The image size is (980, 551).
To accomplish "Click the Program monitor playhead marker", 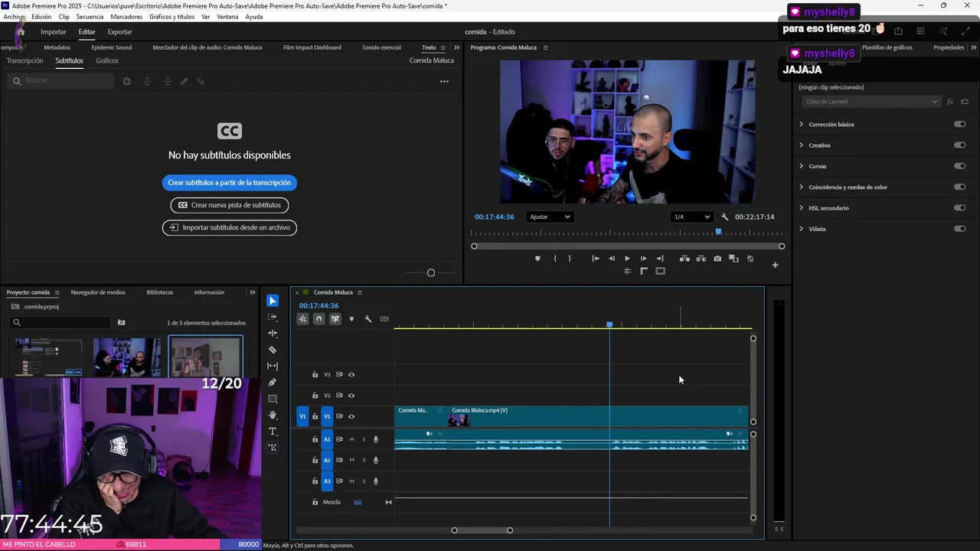I will coord(718,232).
